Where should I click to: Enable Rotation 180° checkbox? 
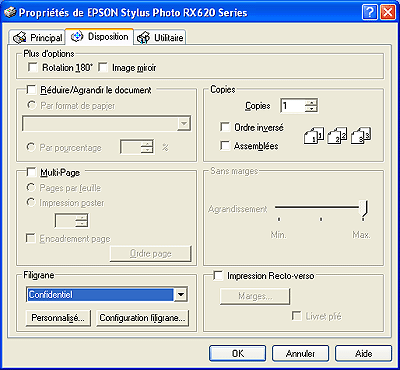coord(33,68)
